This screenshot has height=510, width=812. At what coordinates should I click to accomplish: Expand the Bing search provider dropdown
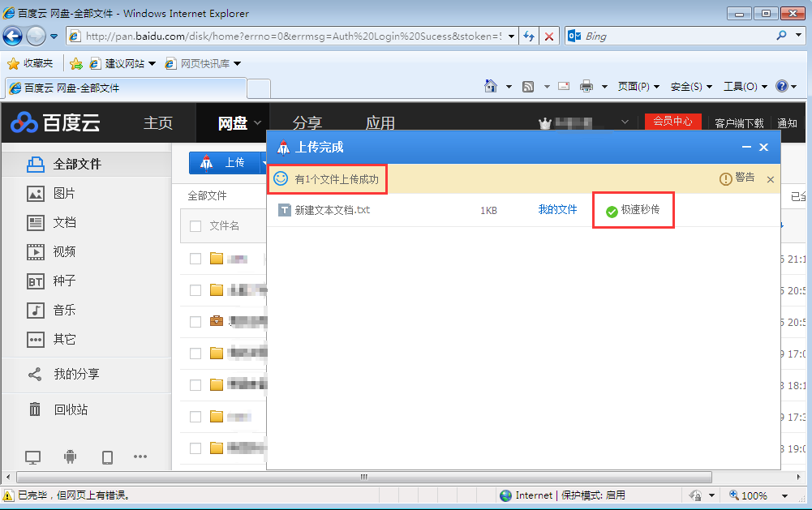798,36
